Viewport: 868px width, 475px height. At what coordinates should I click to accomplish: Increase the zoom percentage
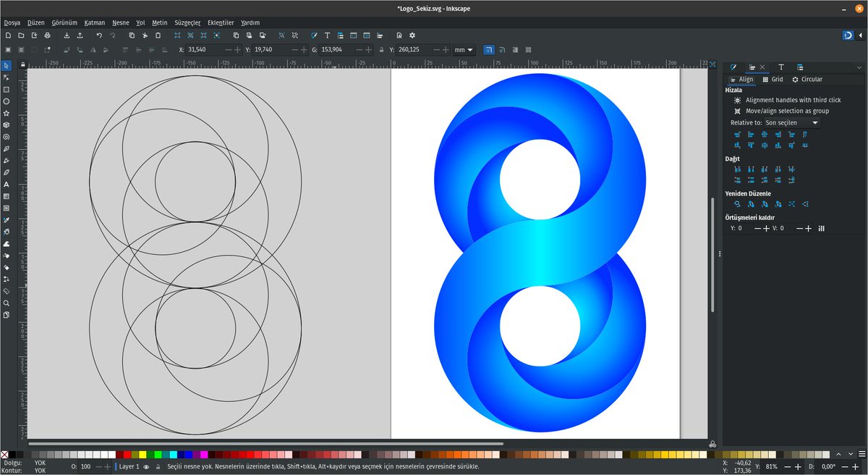(797, 467)
